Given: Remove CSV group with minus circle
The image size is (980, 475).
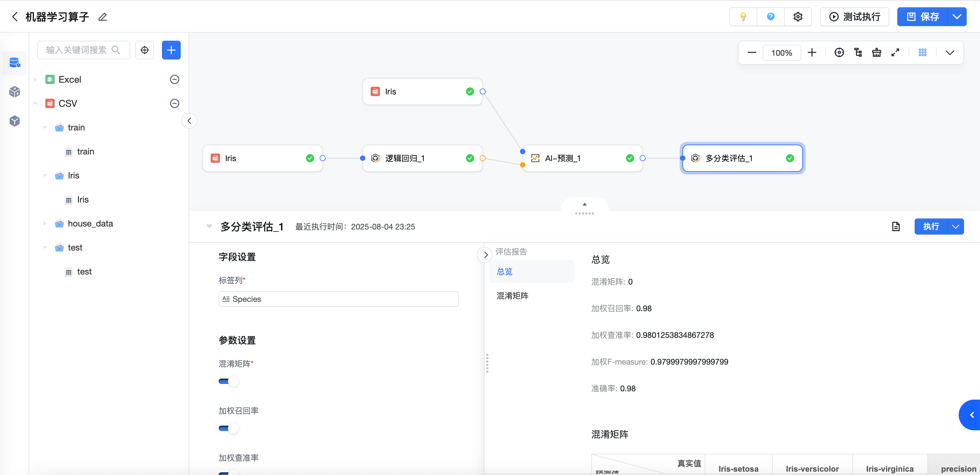Looking at the screenshot, I should (175, 103).
